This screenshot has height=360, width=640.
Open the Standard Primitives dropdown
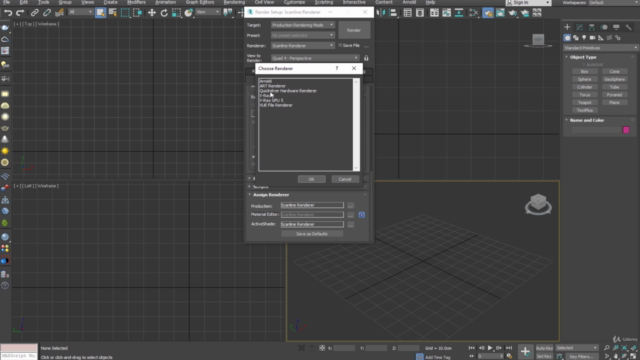point(600,48)
